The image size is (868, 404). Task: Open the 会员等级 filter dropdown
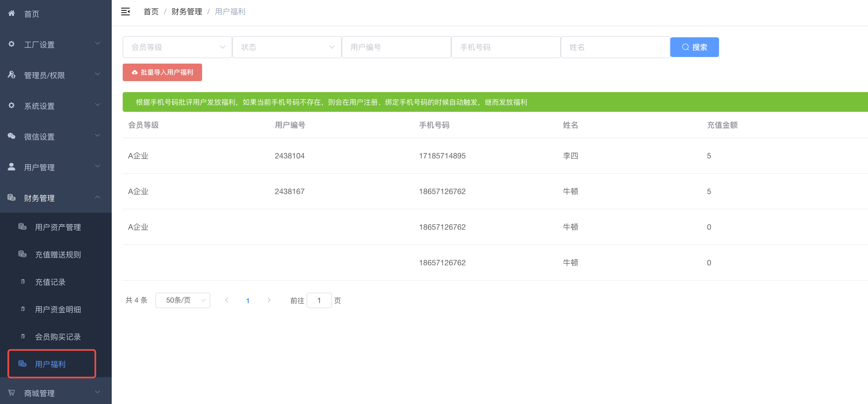[x=177, y=47]
